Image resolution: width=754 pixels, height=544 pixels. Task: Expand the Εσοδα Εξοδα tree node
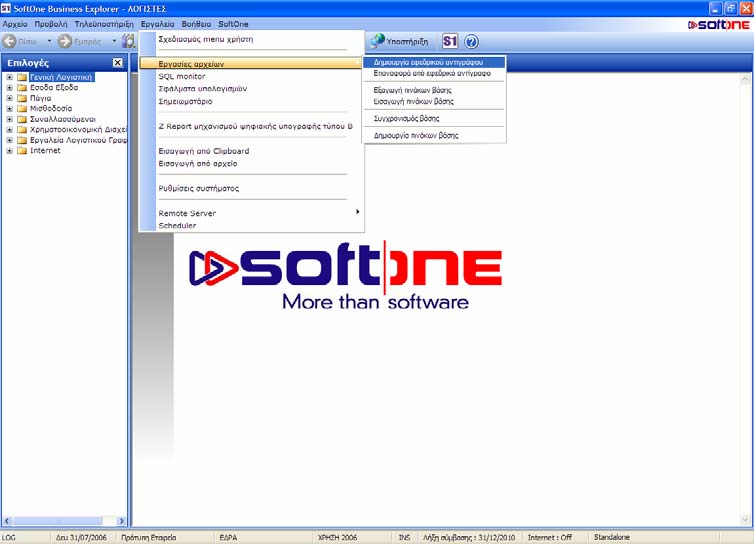point(9,88)
